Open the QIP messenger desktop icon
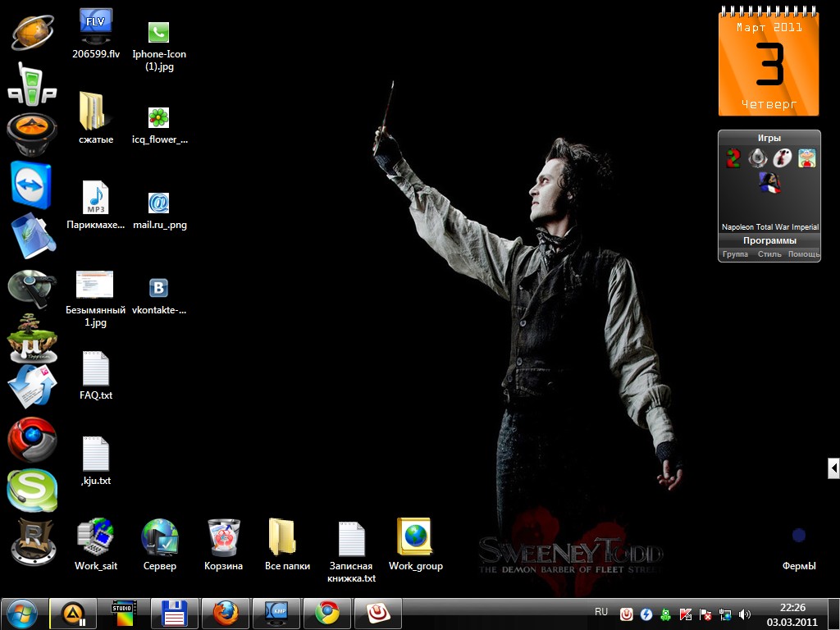 pyautogui.click(x=32, y=83)
